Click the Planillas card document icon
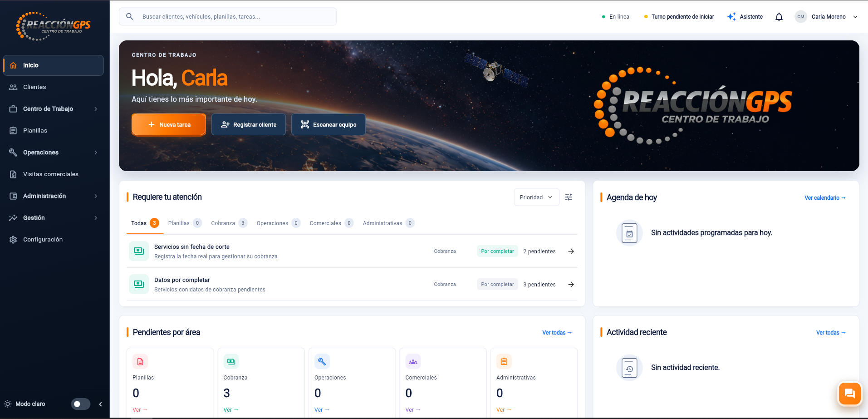Screen dimensions: 868x419 [x=140, y=361]
